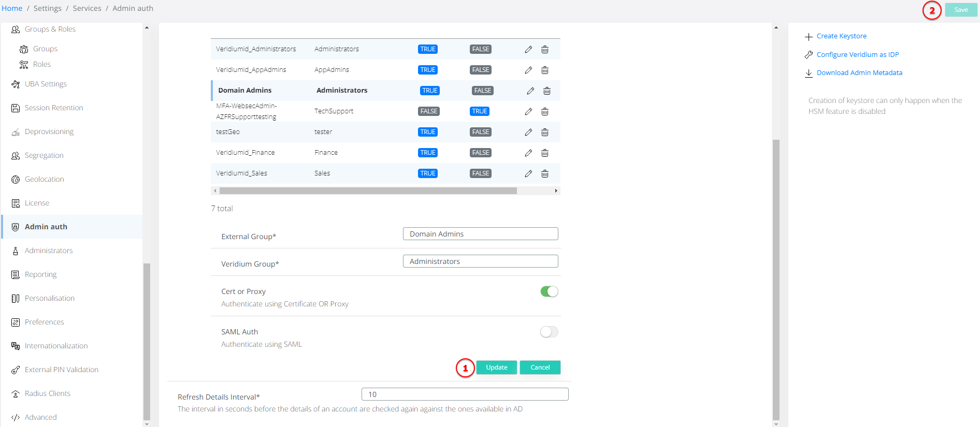Disable the Cert or Proxy toggle
980x427 pixels.
549,291
